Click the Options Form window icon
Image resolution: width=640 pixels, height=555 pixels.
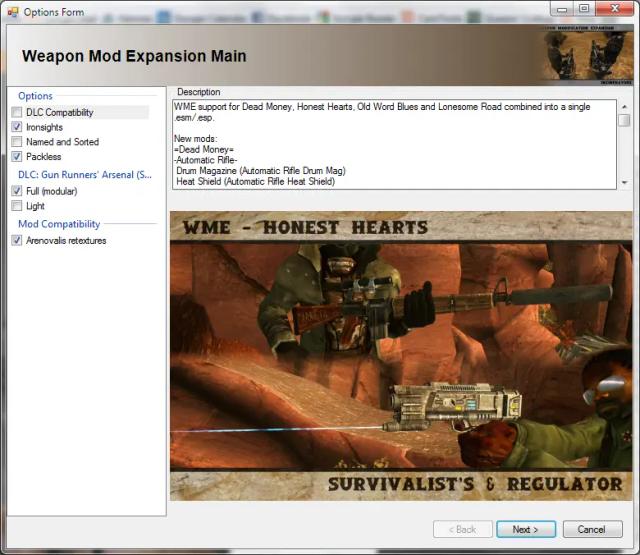pyautogui.click(x=13, y=12)
